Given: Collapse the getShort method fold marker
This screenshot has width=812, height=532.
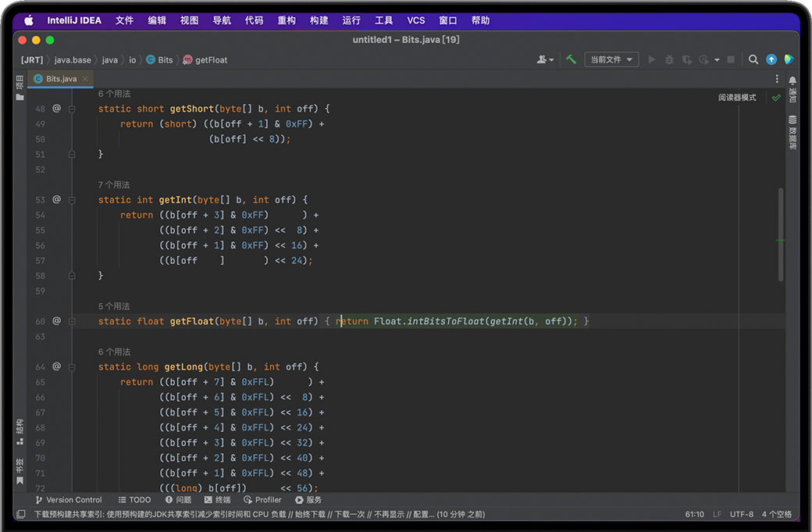Looking at the screenshot, I should point(72,109).
